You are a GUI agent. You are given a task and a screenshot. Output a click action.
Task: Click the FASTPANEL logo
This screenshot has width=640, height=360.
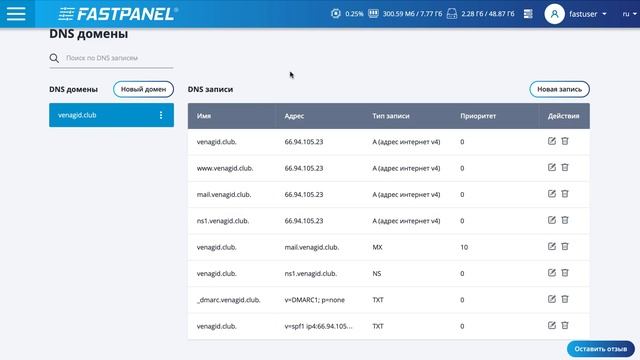click(x=118, y=14)
